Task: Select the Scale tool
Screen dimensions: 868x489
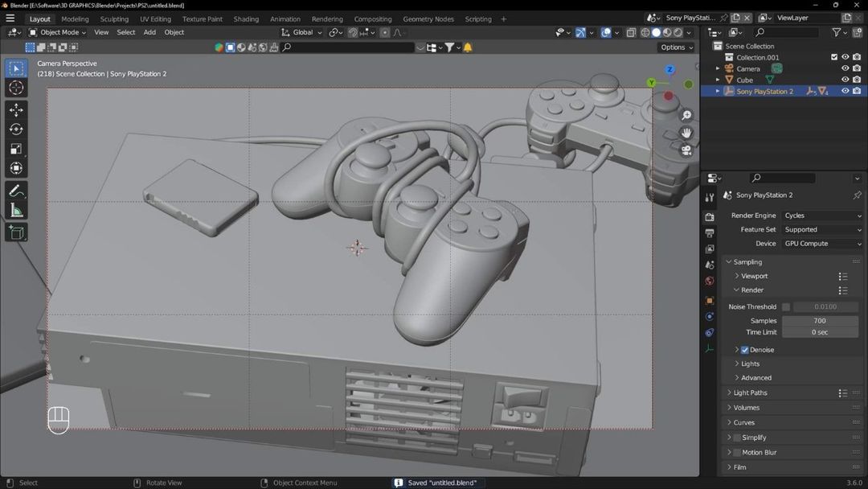Action: (16, 148)
